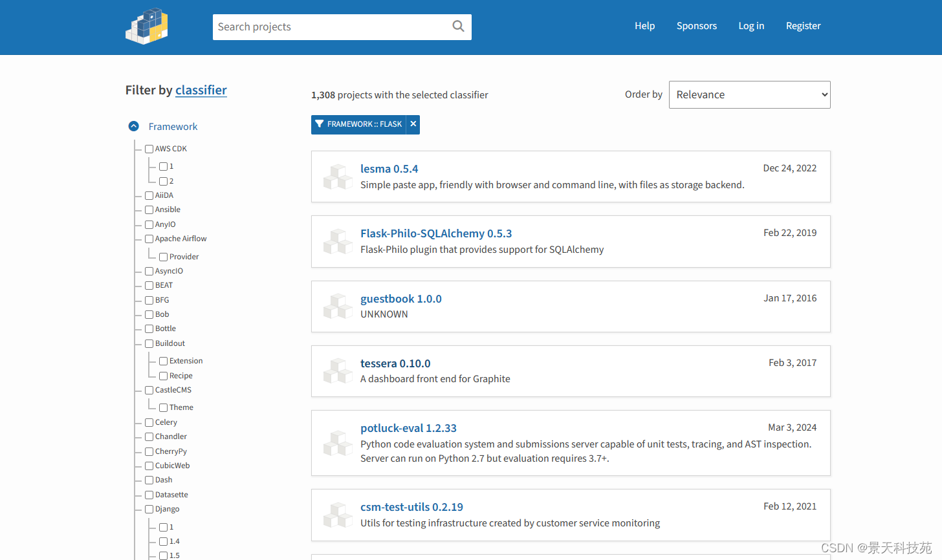
Task: Check the AWS CDK checkbox
Action: pos(149,149)
